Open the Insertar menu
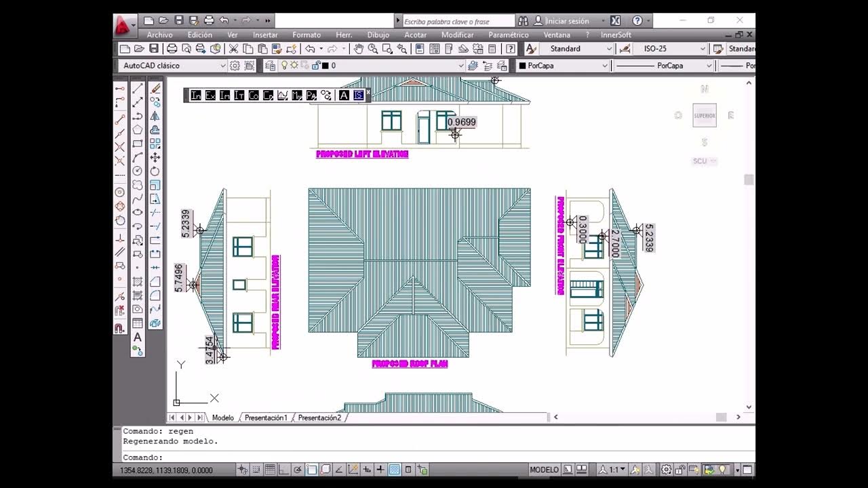 click(265, 35)
